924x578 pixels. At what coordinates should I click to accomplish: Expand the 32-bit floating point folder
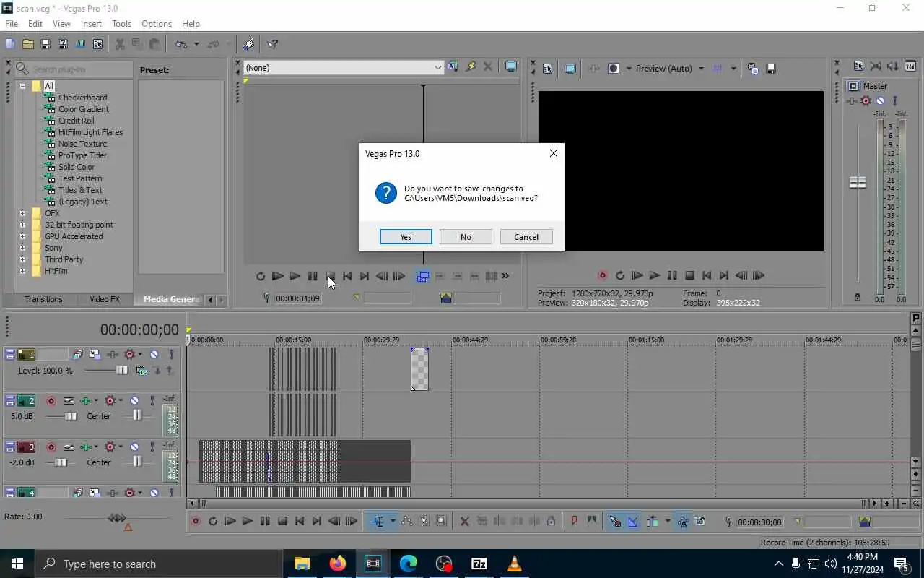pyautogui.click(x=22, y=225)
